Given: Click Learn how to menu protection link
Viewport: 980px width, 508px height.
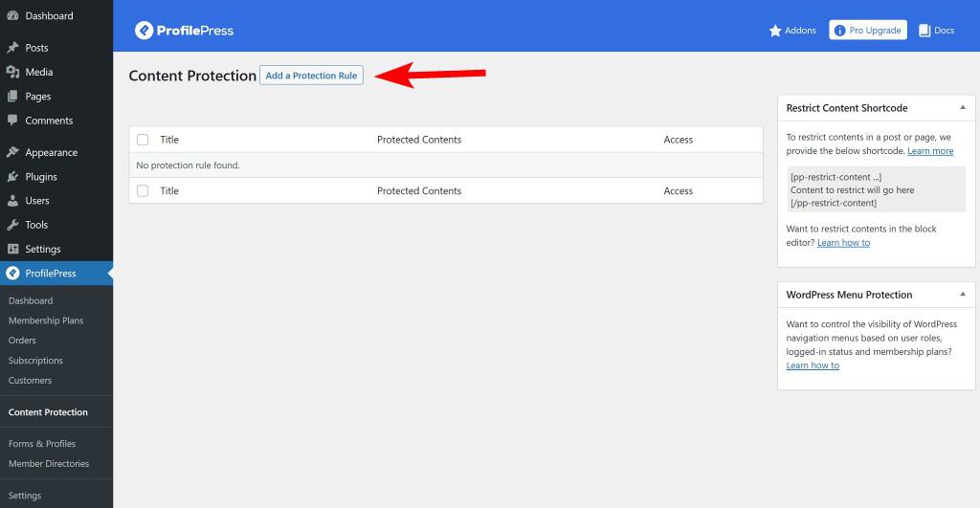Looking at the screenshot, I should (x=813, y=365).
